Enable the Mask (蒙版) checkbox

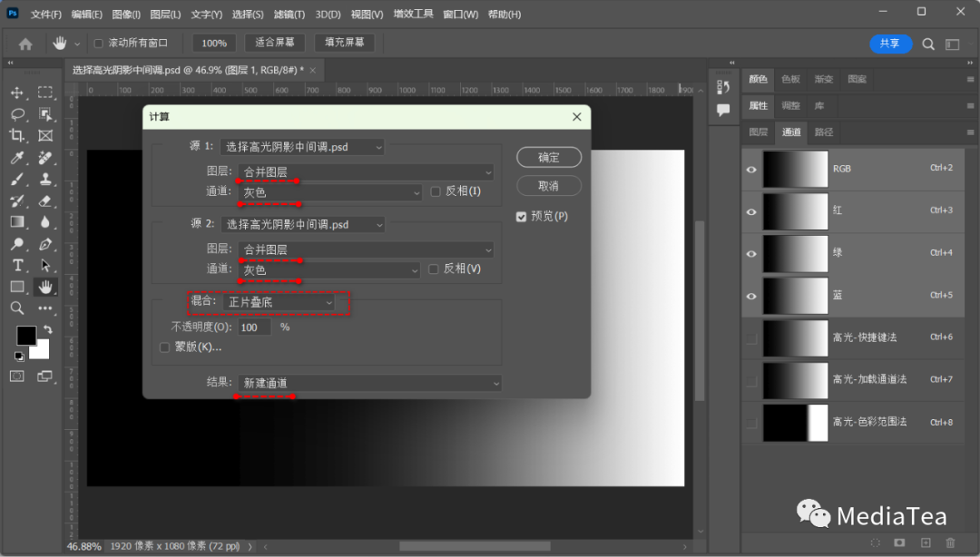pos(164,347)
